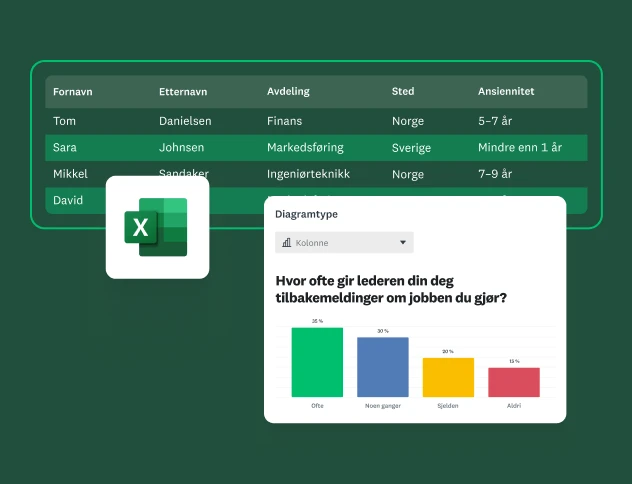Click the yellow Sjelden bar
Image resolution: width=632 pixels, height=484 pixels.
[448, 377]
